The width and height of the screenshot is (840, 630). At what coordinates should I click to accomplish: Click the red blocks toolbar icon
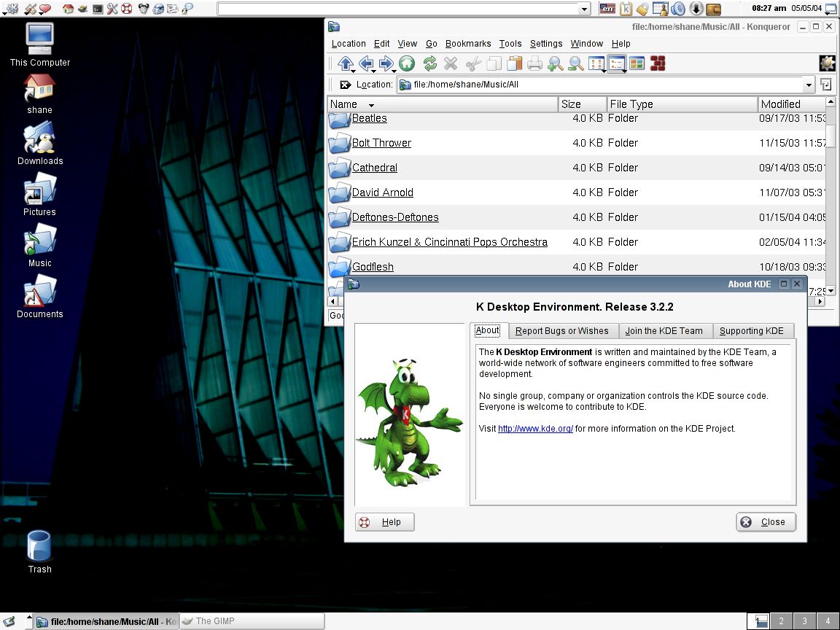click(658, 63)
